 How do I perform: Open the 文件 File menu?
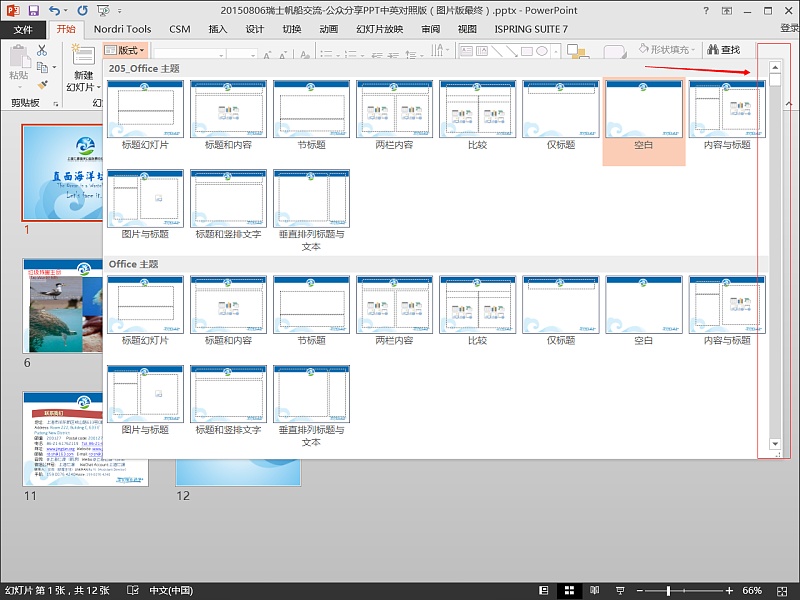point(23,30)
